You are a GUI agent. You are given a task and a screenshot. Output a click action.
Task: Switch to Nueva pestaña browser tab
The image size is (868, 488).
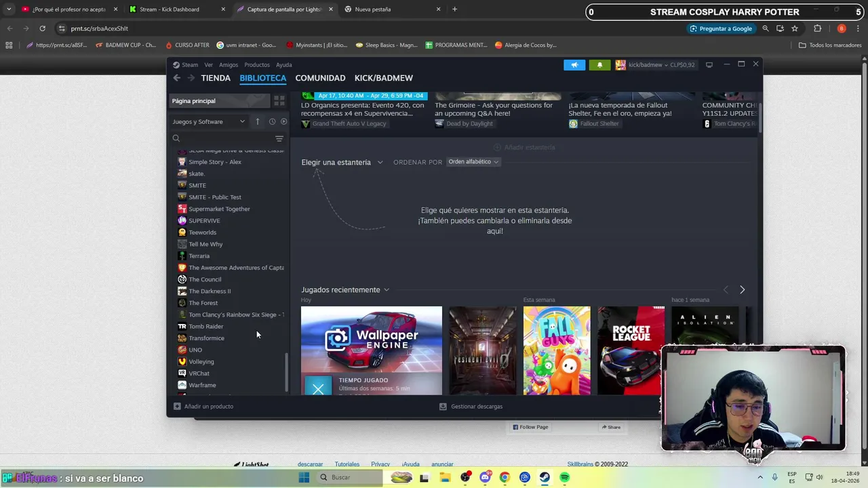(x=392, y=9)
